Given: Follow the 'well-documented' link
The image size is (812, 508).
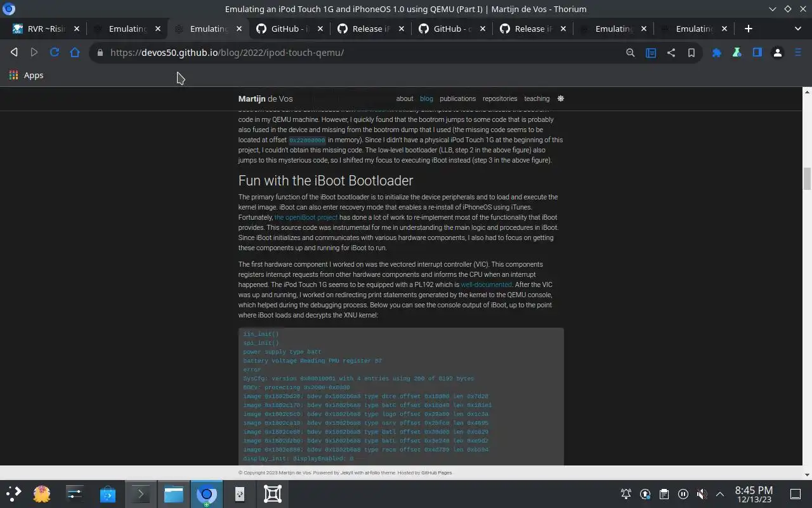Looking at the screenshot, I should click(x=486, y=284).
